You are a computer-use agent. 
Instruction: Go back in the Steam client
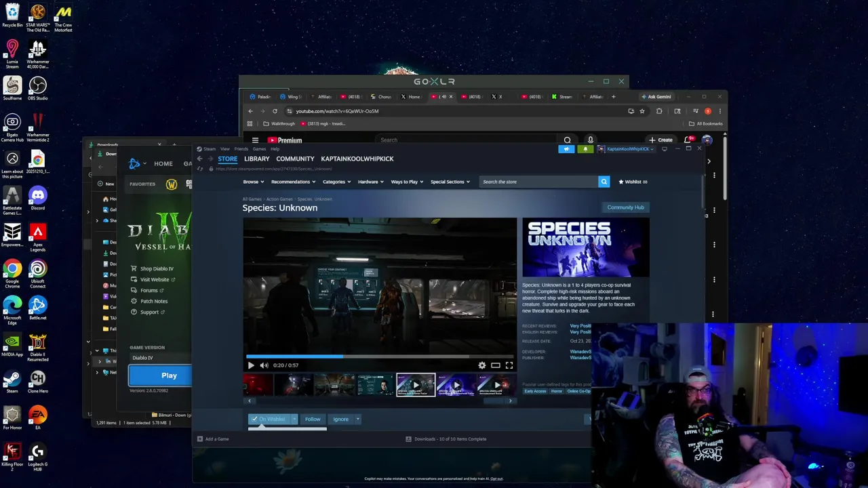tap(199, 159)
